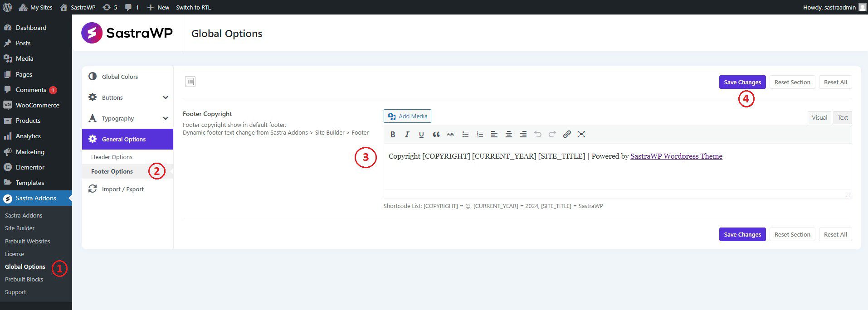Switch editor to the Text tab

tap(843, 117)
